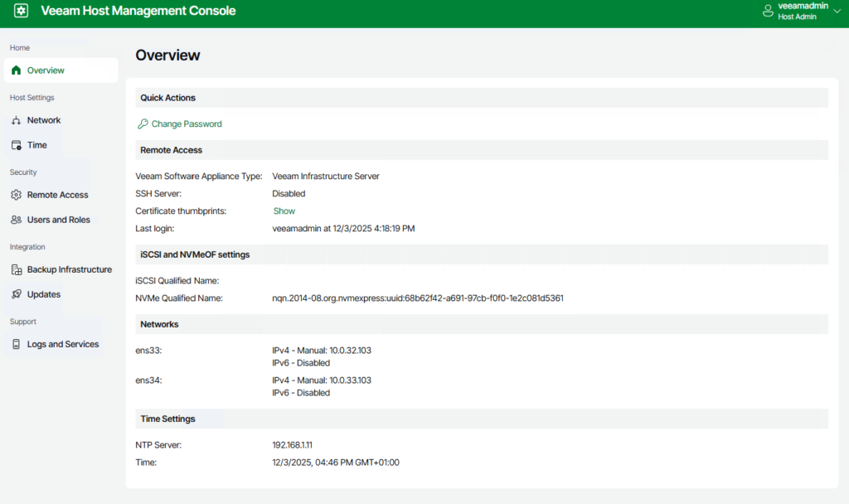Click the Network sidebar icon
The width and height of the screenshot is (849, 504).
point(17,120)
